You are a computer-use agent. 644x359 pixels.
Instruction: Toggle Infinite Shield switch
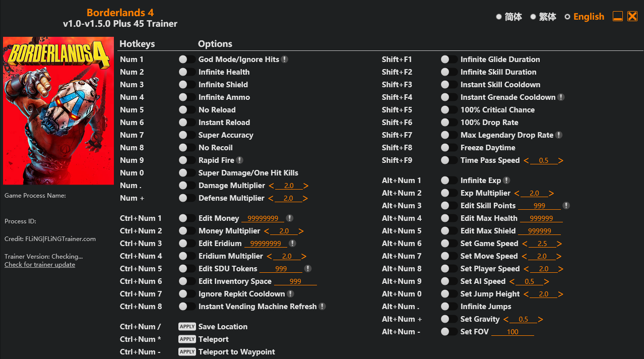pos(187,85)
